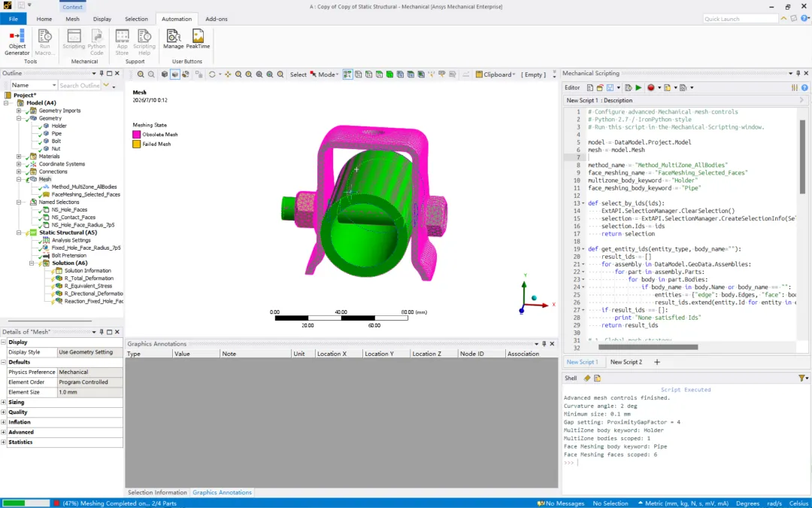
Task: Click the Obsolete Mesh pink legend swatch
Action: pyautogui.click(x=137, y=134)
